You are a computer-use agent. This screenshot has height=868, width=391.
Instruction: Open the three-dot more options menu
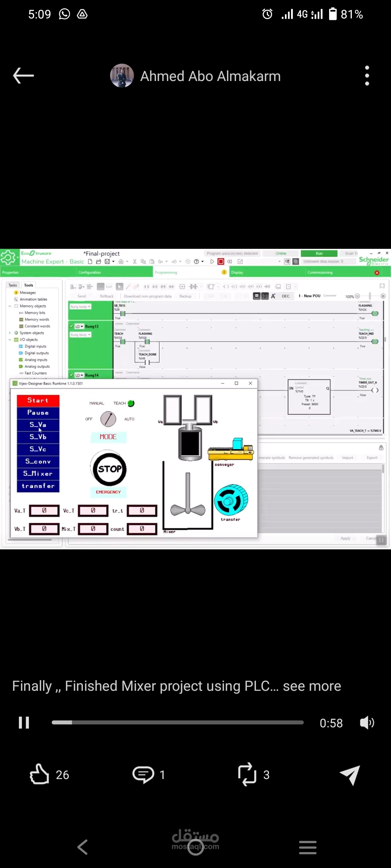pos(367,76)
